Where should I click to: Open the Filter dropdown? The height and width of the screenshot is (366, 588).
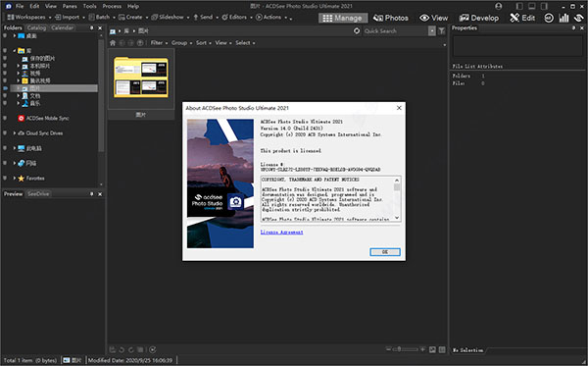coord(159,43)
